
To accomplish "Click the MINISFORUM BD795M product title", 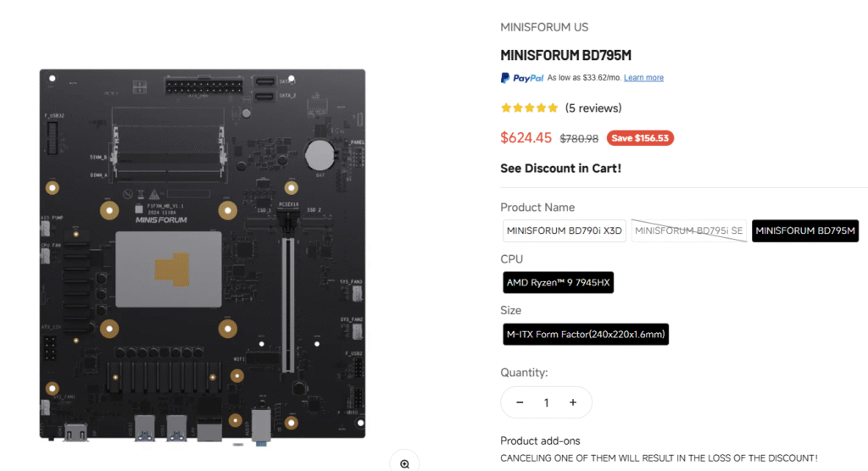I will point(565,56).
